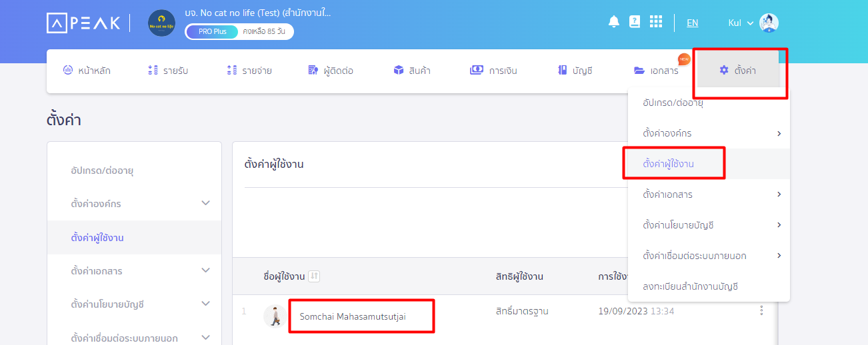This screenshot has width=868, height=345.
Task: Open the three-dot menu for Somchai row
Action: pyautogui.click(x=761, y=310)
